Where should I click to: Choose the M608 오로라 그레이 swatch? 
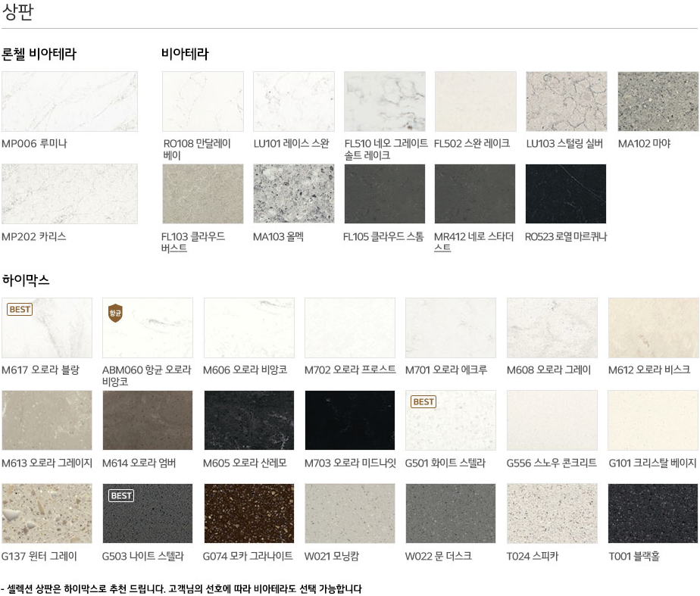coord(552,328)
